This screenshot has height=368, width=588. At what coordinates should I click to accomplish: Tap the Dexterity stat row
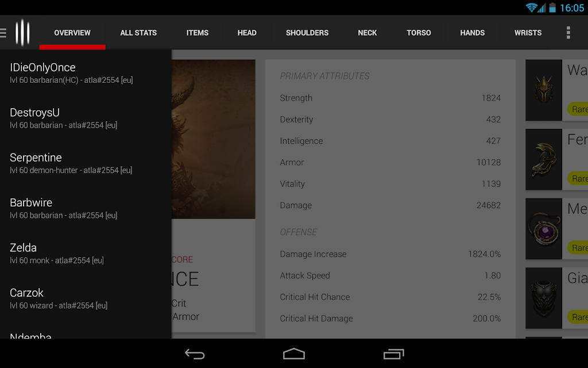(x=390, y=120)
